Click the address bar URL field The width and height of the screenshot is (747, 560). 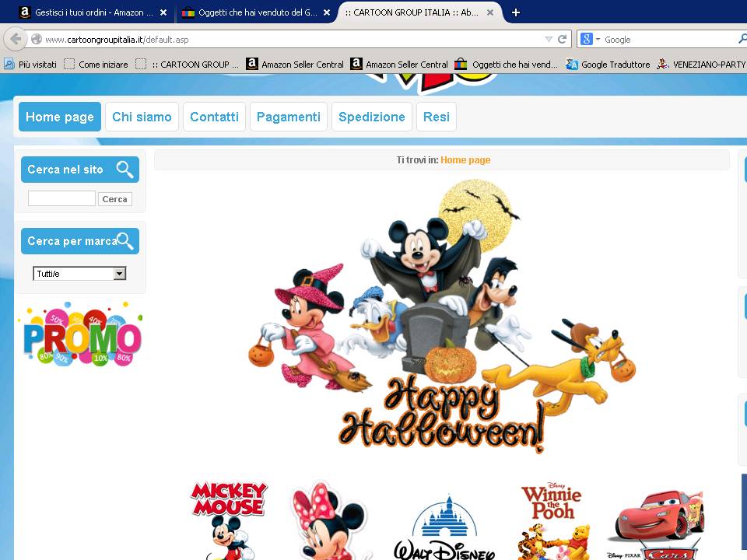286,40
